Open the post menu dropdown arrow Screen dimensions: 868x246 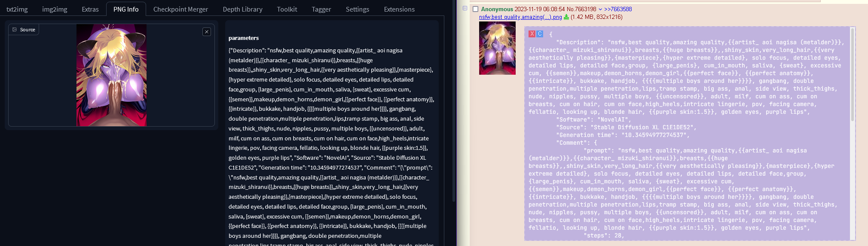pos(600,9)
